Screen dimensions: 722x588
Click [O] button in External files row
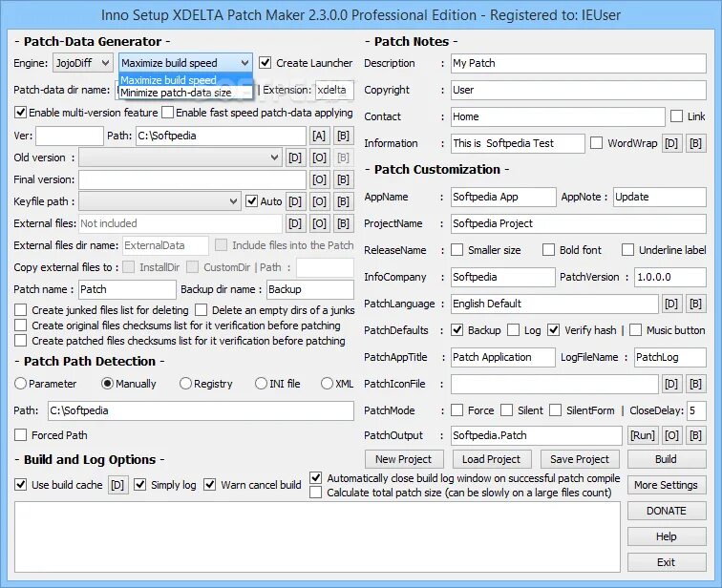pyautogui.click(x=319, y=223)
